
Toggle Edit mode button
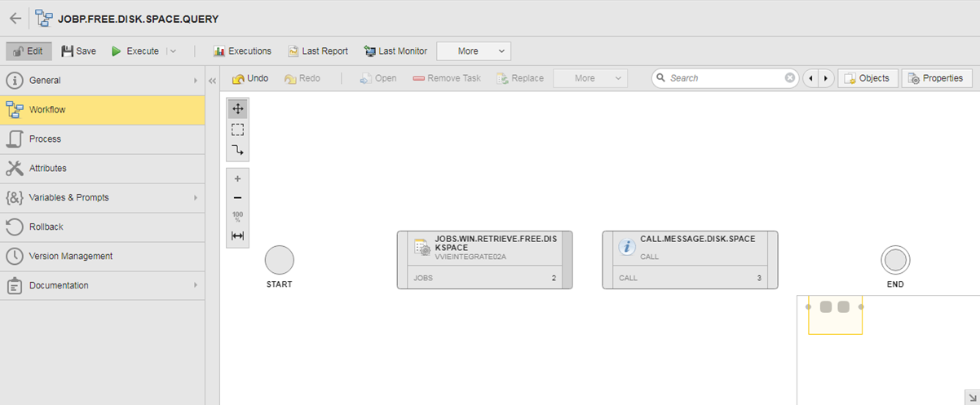pos(29,51)
